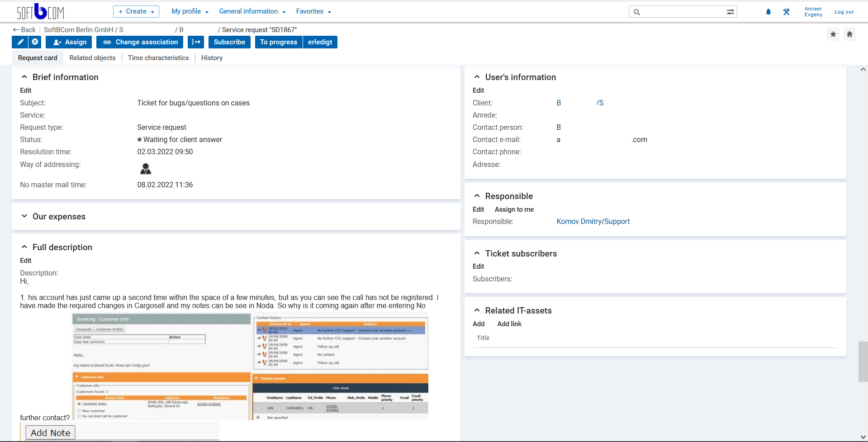Image resolution: width=868 pixels, height=442 pixels.
Task: Click the Add Note button
Action: (50, 432)
